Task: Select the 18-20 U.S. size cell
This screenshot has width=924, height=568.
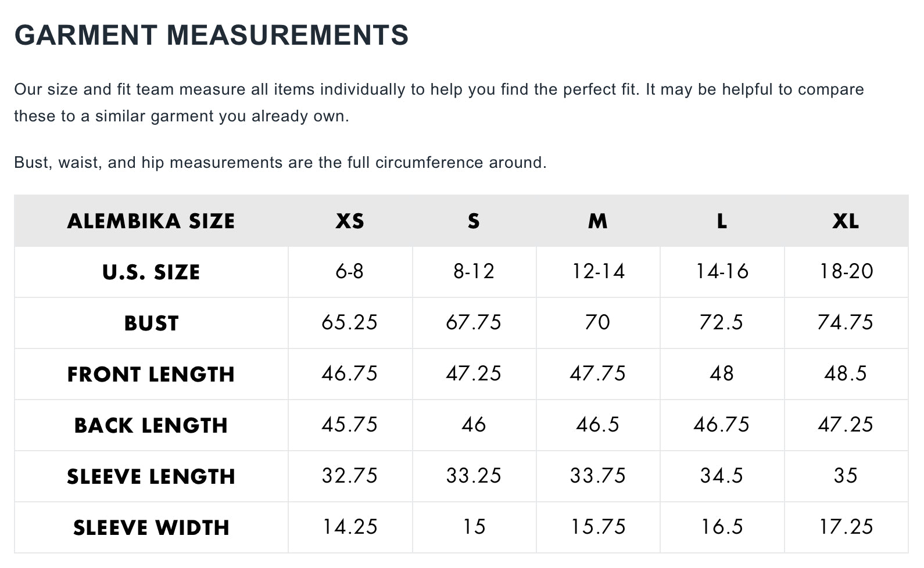Action: point(846,271)
